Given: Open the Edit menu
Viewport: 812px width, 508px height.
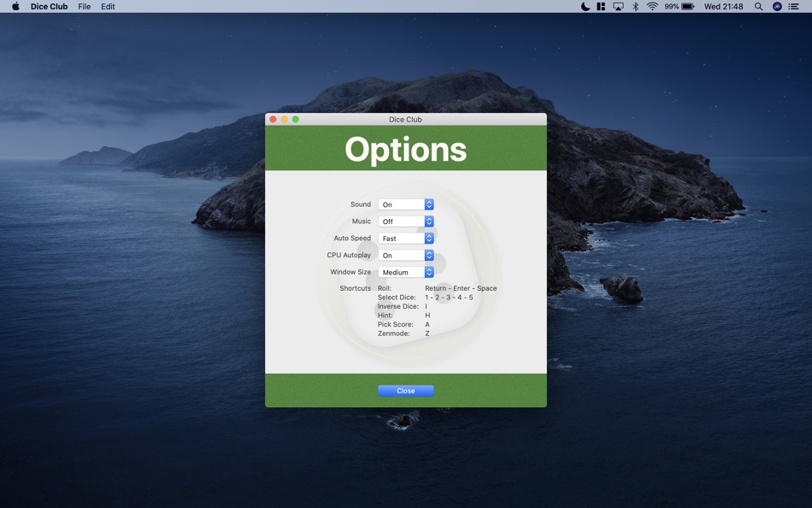Looking at the screenshot, I should click(108, 6).
